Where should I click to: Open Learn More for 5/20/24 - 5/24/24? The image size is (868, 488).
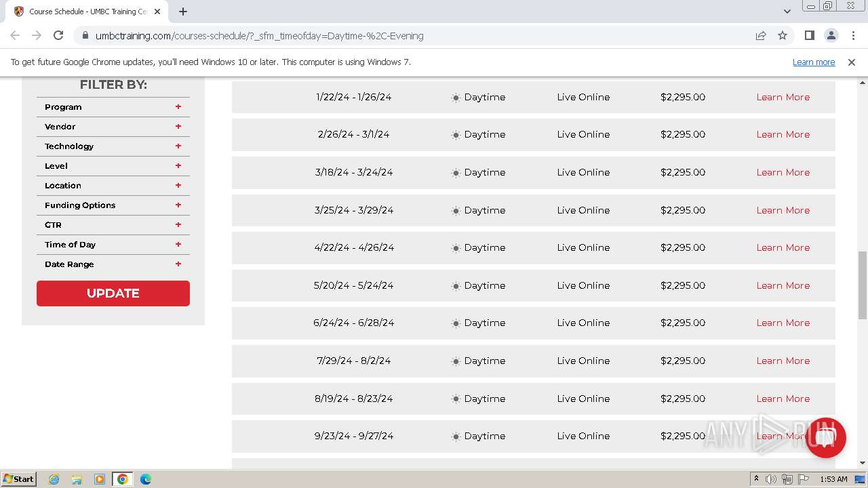tap(783, 285)
